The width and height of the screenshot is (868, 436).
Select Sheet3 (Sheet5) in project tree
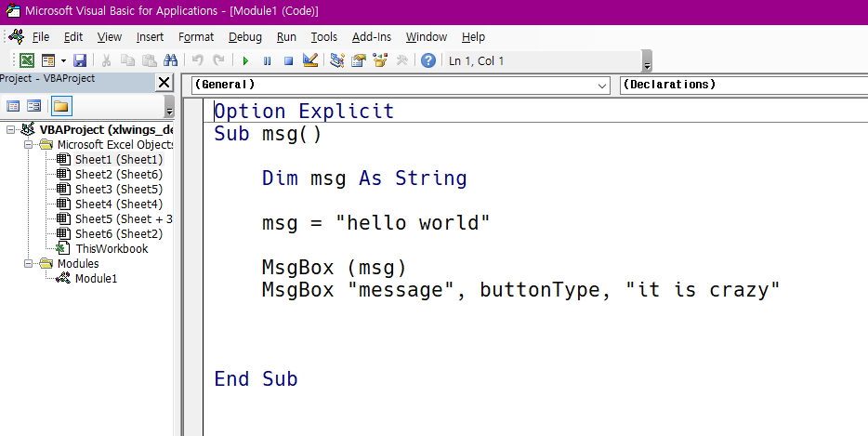(119, 190)
